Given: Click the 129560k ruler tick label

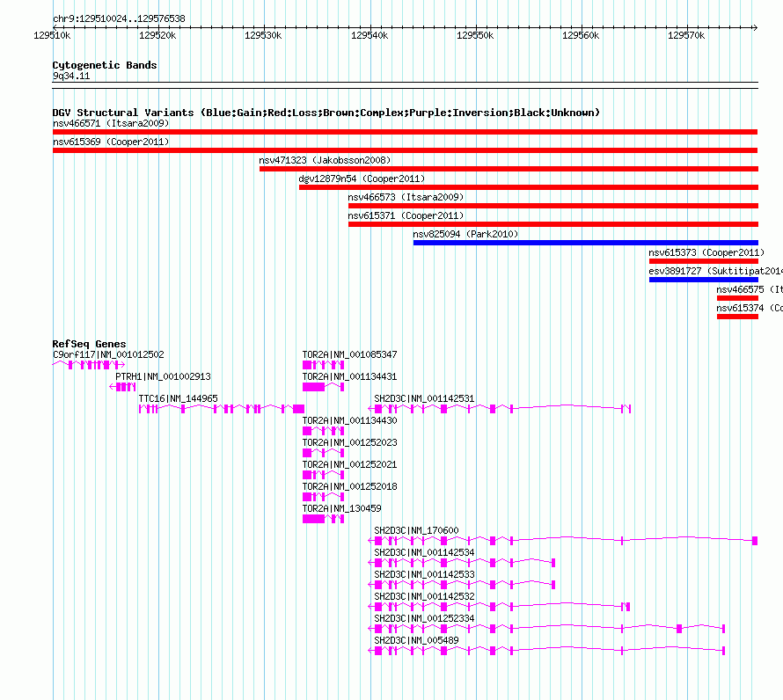Looking at the screenshot, I should pos(581,35).
